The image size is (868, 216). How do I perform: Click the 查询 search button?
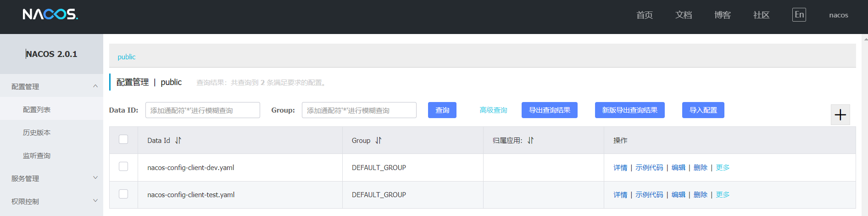click(x=442, y=110)
